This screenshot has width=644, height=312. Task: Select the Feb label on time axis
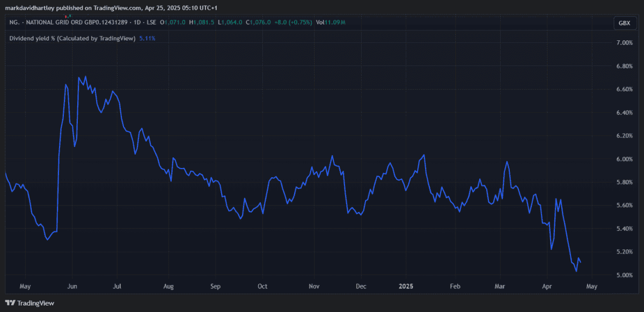coord(455,287)
